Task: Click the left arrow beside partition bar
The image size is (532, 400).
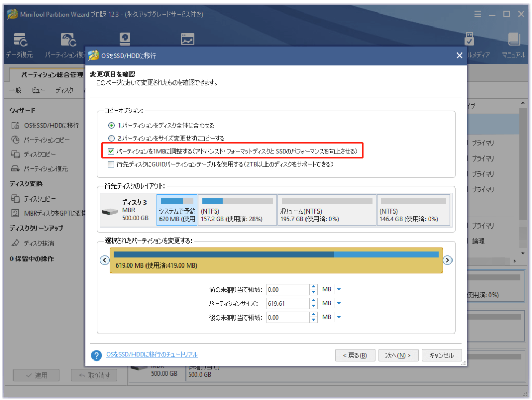Action: point(104,260)
